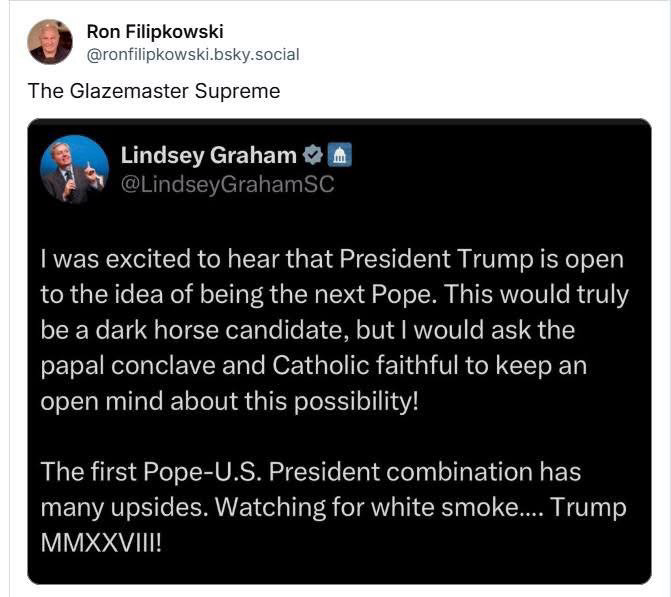Viewport: 671px width, 597px height.
Task: Click "The Glazemaster Supreme" post text
Action: coord(154,91)
